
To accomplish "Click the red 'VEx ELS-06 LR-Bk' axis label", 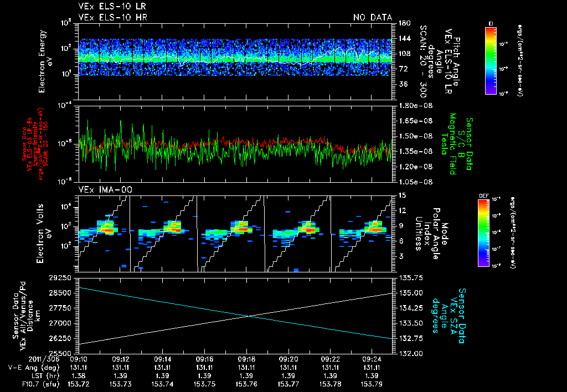I will (30, 145).
